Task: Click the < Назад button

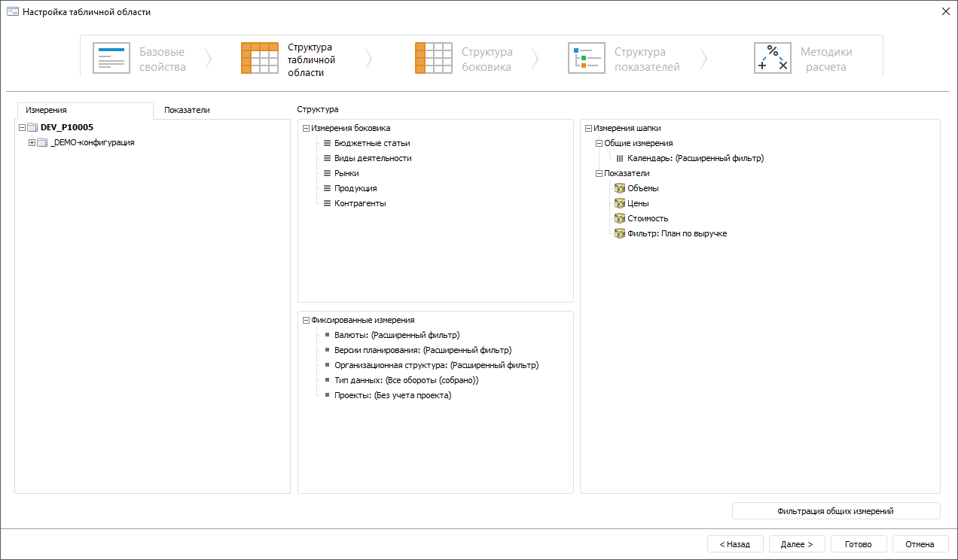Action: [735, 544]
